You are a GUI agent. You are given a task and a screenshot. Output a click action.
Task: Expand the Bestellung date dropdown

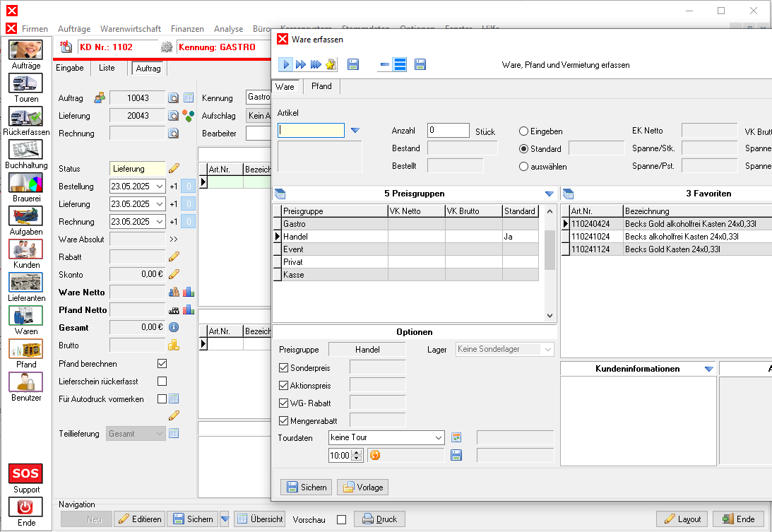click(160, 187)
